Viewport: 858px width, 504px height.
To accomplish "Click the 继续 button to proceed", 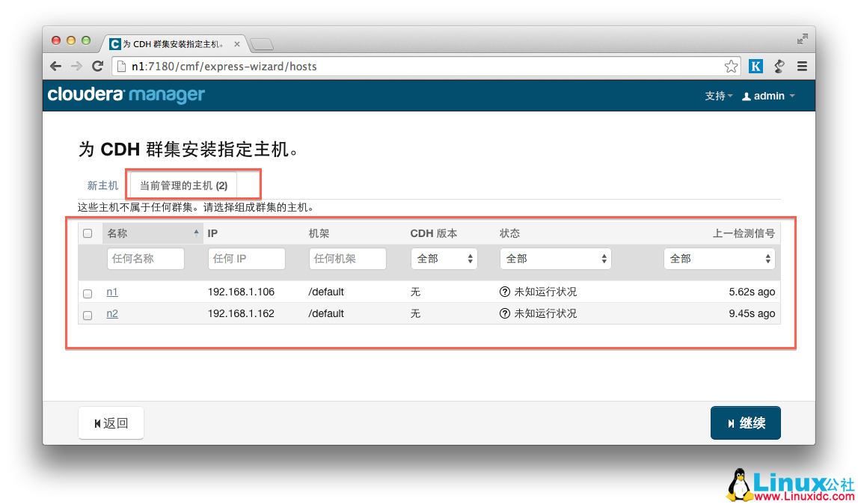I will (745, 422).
